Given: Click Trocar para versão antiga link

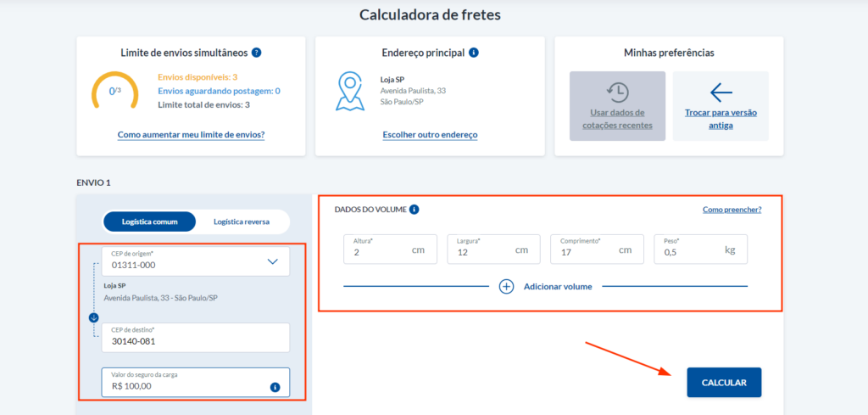Looking at the screenshot, I should (721, 119).
